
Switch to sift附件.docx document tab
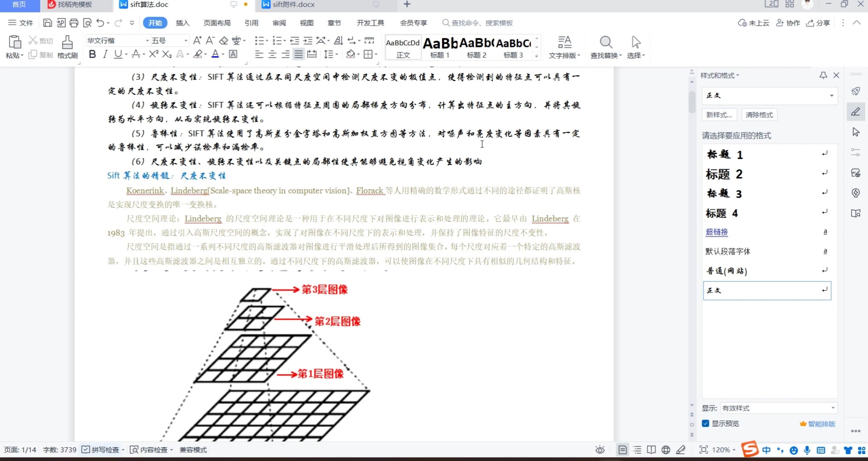click(x=294, y=5)
